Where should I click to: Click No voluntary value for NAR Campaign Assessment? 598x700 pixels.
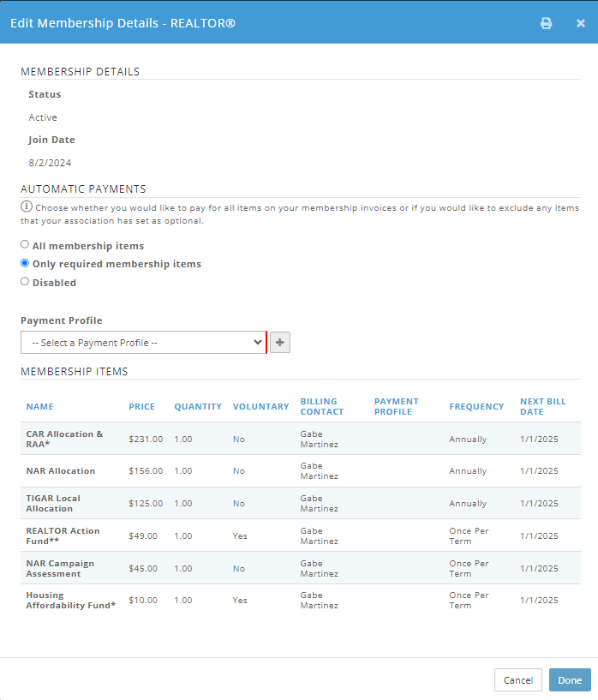coord(239,569)
